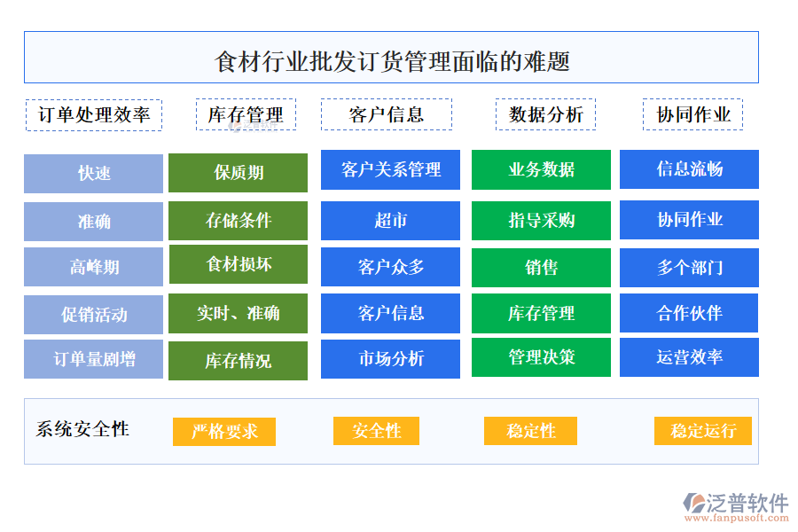Select the dashed header 库存管理
Viewport: 798px width, 532px height.
pos(246,114)
